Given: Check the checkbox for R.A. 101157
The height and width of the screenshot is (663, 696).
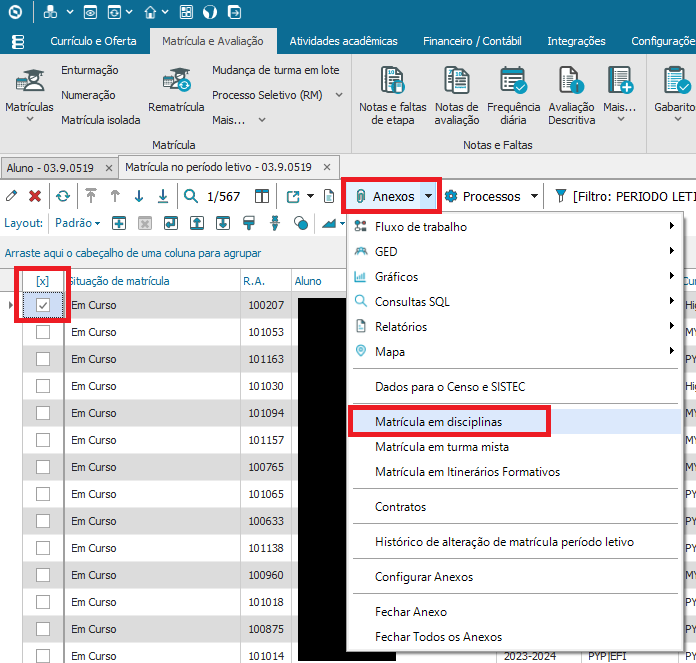Looking at the screenshot, I should point(43,440).
